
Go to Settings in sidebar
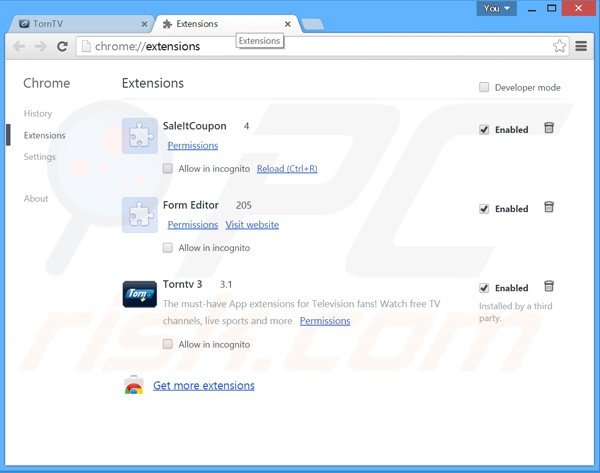coord(40,157)
